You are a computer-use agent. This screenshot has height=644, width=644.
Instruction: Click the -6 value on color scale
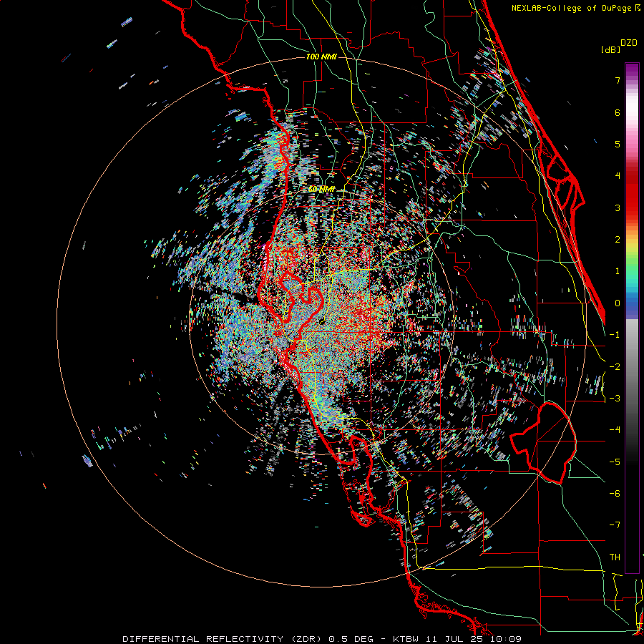tap(615, 494)
